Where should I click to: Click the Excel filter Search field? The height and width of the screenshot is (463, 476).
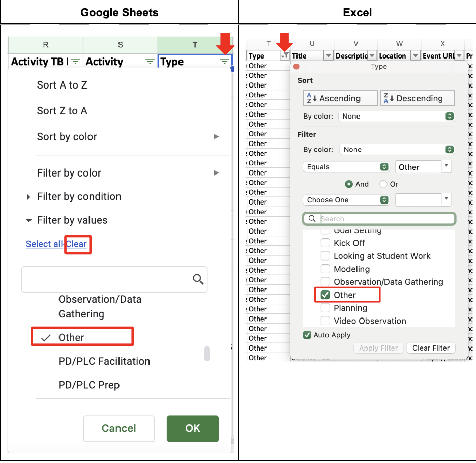point(379,219)
